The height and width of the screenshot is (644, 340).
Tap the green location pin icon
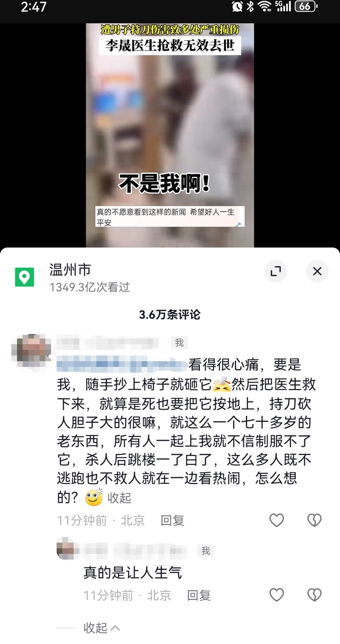click(x=24, y=276)
